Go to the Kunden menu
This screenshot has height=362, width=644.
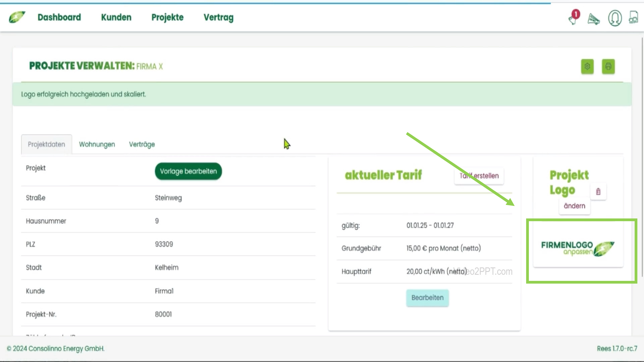click(116, 17)
